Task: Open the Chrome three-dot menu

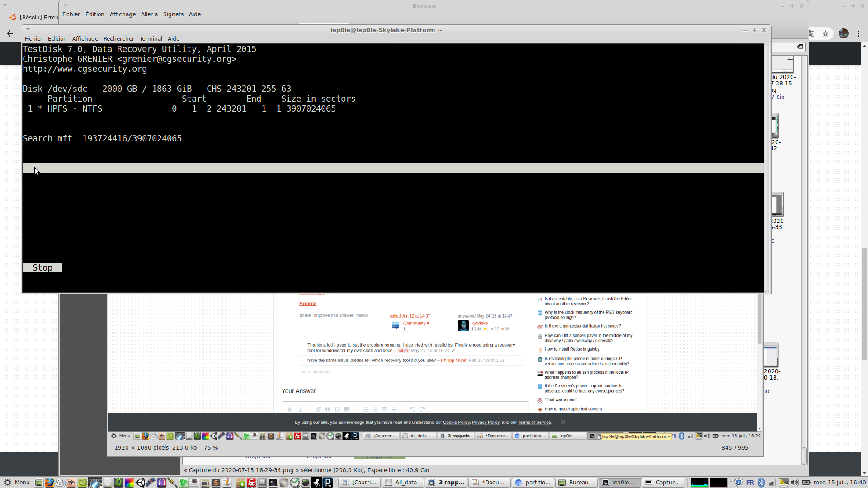Action: tap(858, 33)
